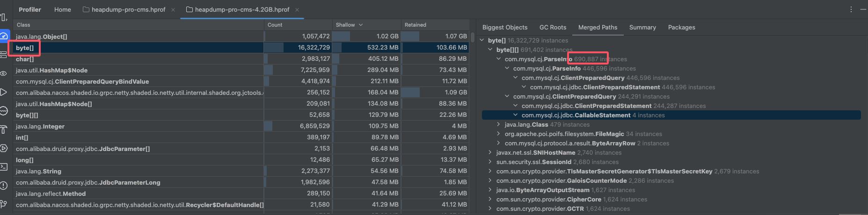
Task: Select the heapdump-pro-cms-4.2GB.hprof tab
Action: (242, 9)
